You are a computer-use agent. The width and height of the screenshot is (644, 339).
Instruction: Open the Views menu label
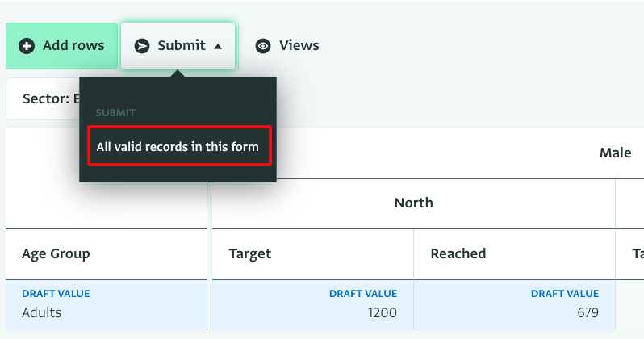299,45
